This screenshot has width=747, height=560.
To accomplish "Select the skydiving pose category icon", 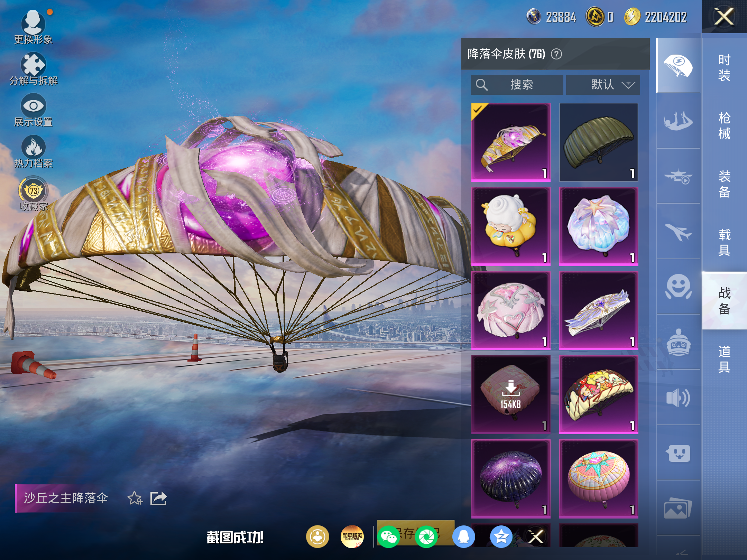I will point(678,121).
